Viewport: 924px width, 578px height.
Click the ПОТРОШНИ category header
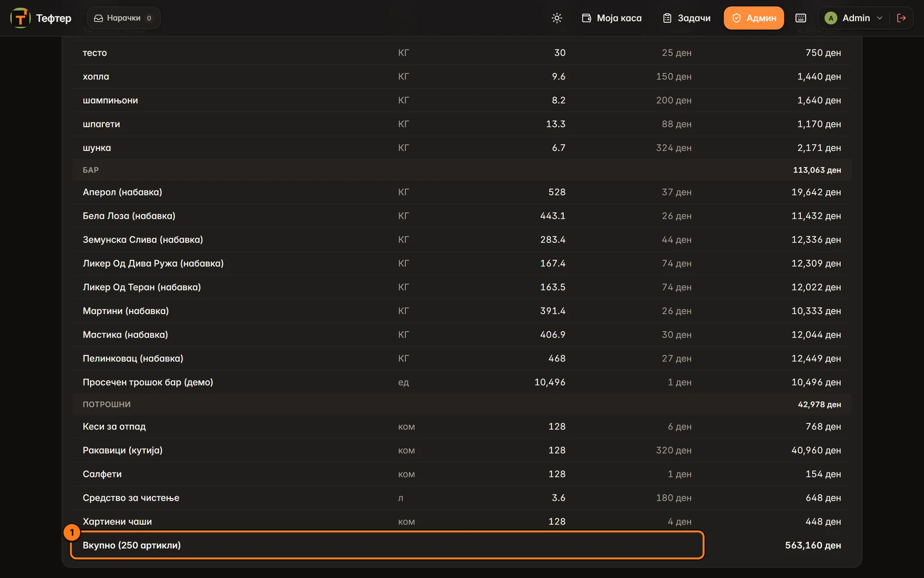(107, 405)
